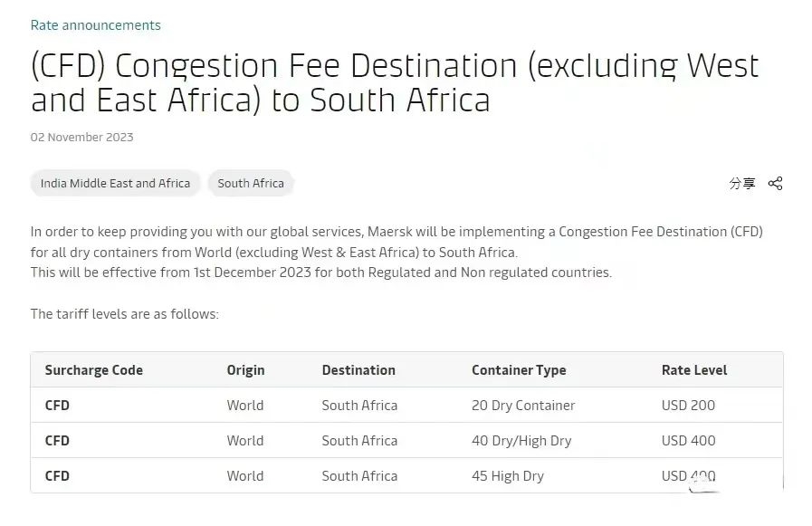Click the 02 November 2023 date text
Screen dimensions: 812x526
pos(82,138)
